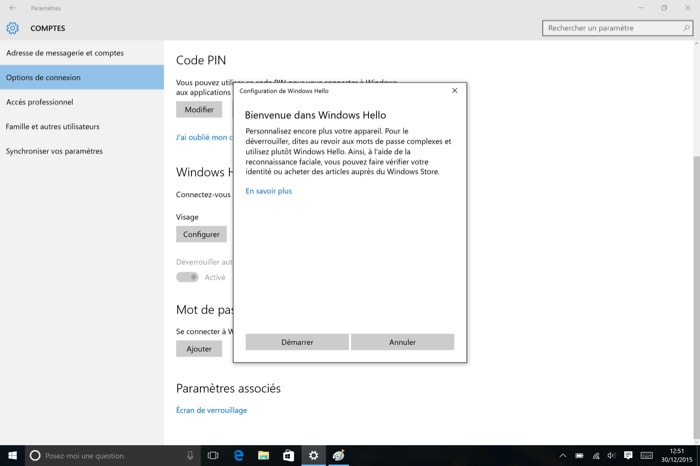Open the 'Écran de verrouillage' link
Image resolution: width=700 pixels, height=466 pixels.
211,410
